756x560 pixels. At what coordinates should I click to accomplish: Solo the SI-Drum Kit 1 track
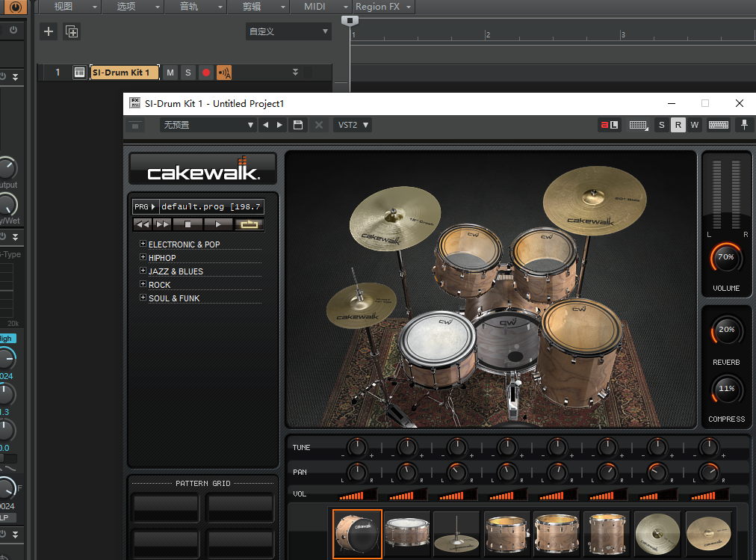[x=188, y=73]
